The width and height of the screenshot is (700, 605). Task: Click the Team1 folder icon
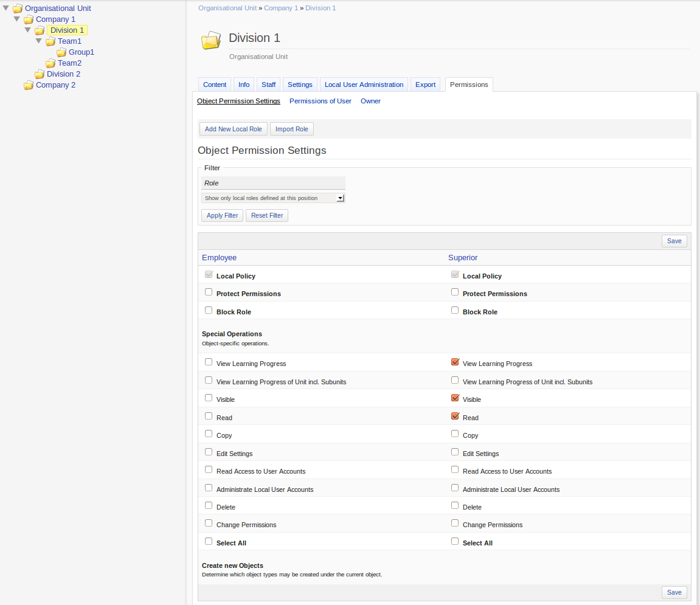pos(50,41)
